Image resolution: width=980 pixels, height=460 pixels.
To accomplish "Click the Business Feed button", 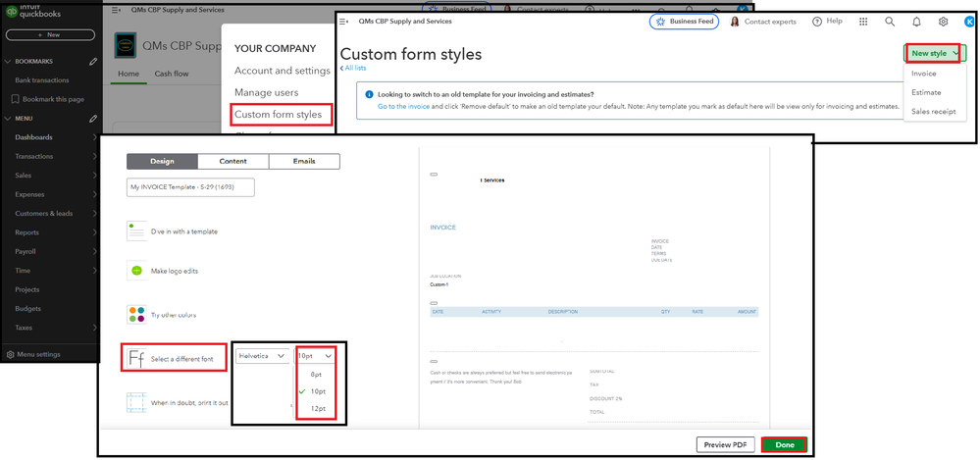I will 685,22.
